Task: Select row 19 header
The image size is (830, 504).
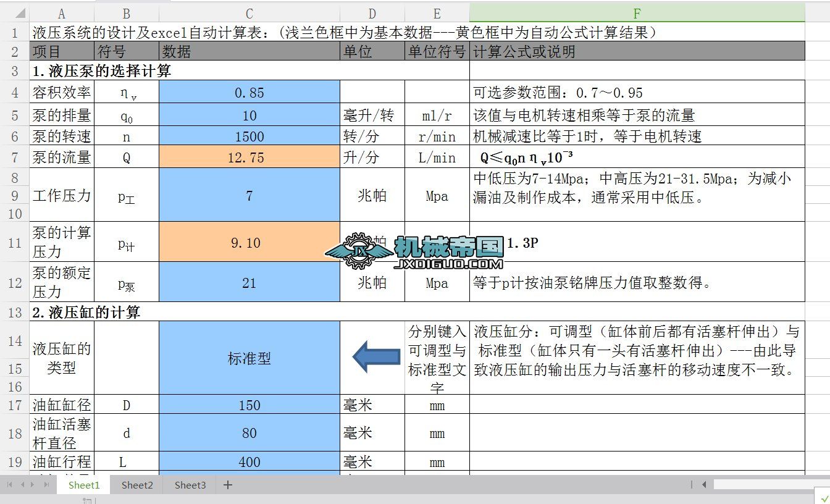Action: tap(14, 461)
